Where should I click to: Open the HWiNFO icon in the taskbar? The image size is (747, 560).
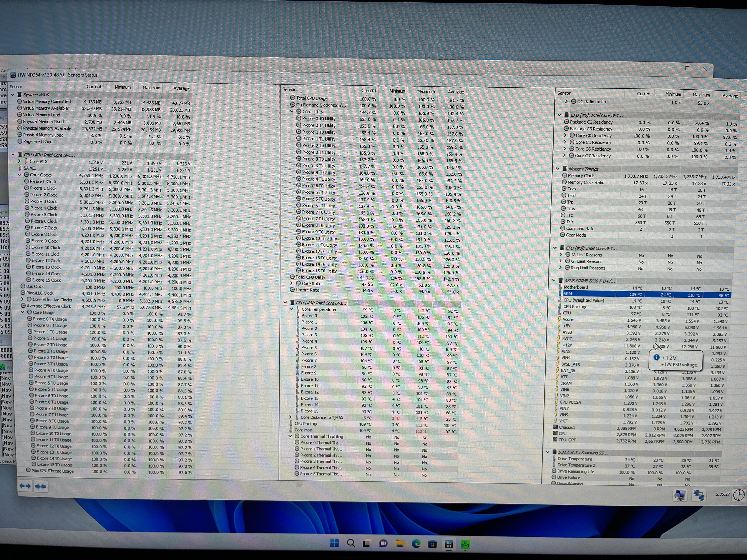(449, 544)
